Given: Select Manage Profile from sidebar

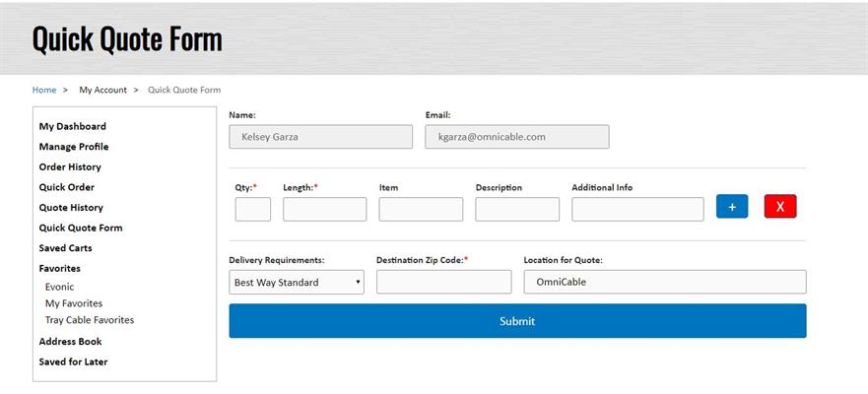Looking at the screenshot, I should coord(74,147).
